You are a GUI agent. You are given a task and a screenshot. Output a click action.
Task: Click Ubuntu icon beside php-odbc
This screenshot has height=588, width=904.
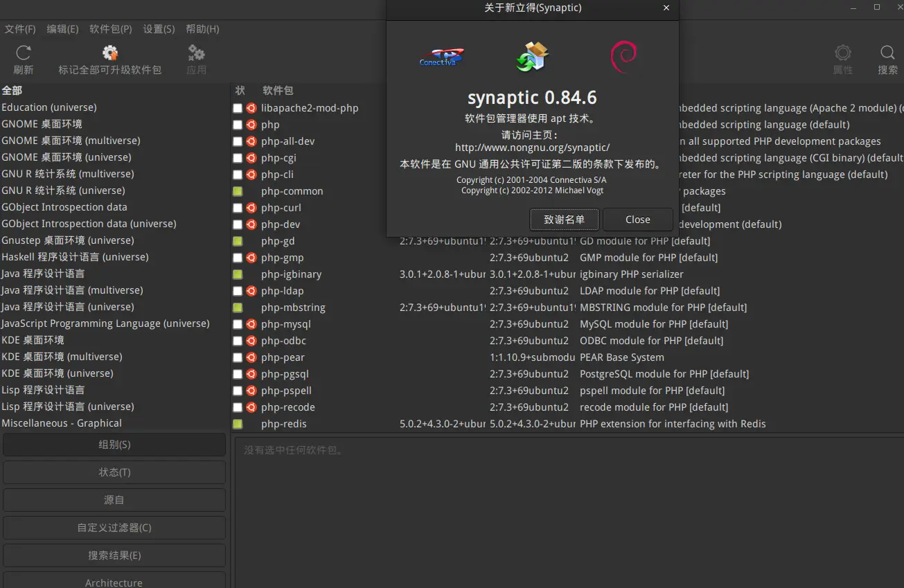click(x=251, y=341)
